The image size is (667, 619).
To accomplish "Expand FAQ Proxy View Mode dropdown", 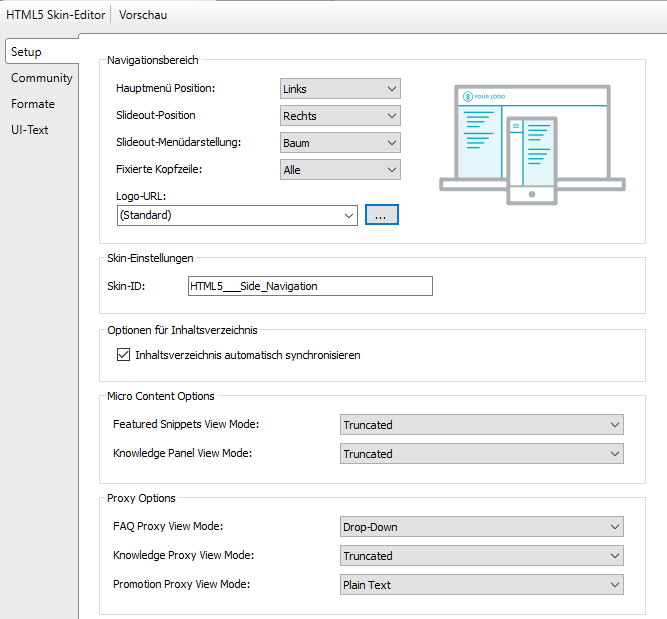I will [x=482, y=527].
